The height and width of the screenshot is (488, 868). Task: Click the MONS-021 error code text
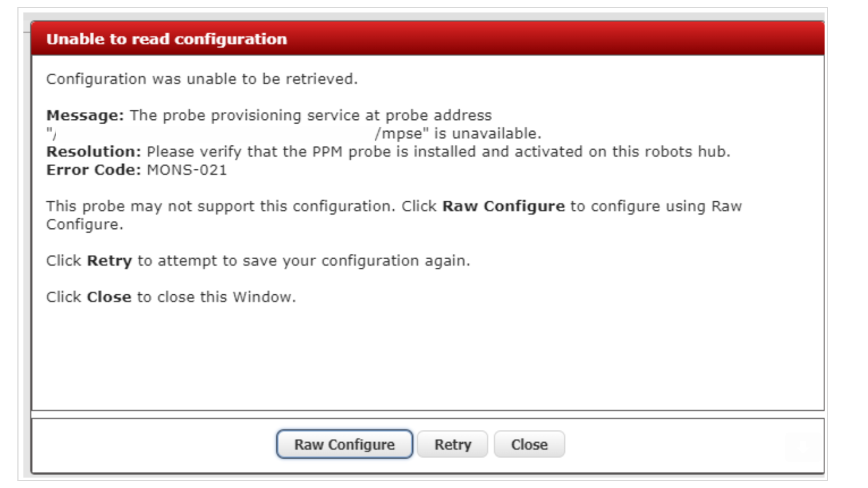187,170
